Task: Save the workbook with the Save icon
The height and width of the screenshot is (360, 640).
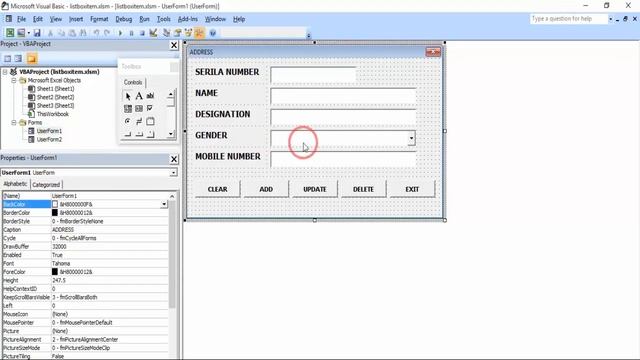Action: 37,33
